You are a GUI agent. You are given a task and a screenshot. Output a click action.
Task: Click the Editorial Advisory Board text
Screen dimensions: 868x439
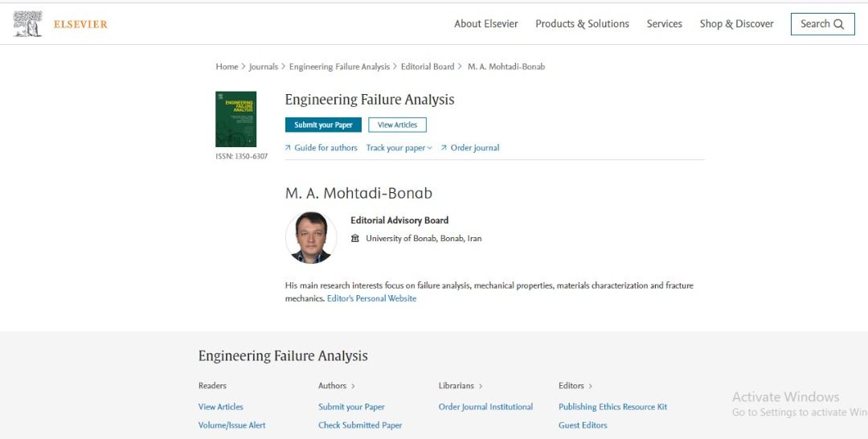399,219
